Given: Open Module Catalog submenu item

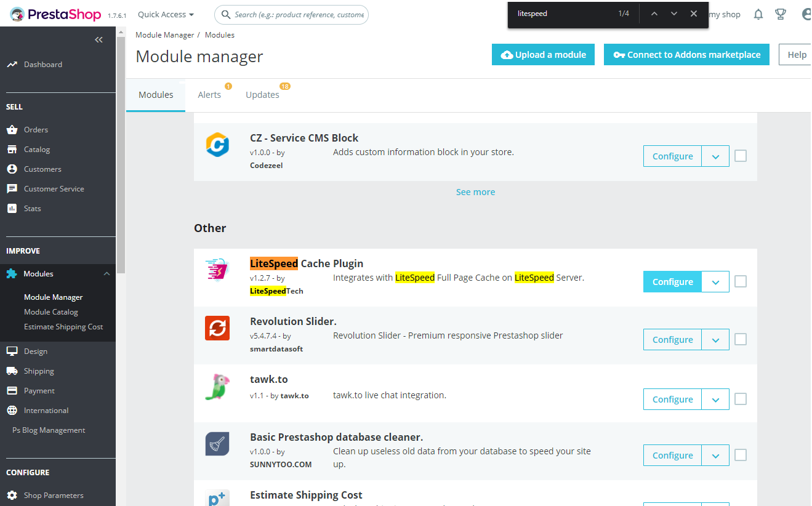Looking at the screenshot, I should 50,311.
